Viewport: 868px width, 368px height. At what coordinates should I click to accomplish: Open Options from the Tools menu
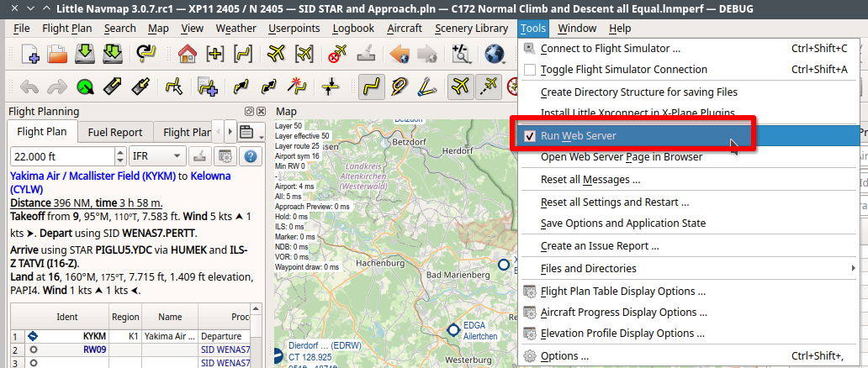[687, 356]
